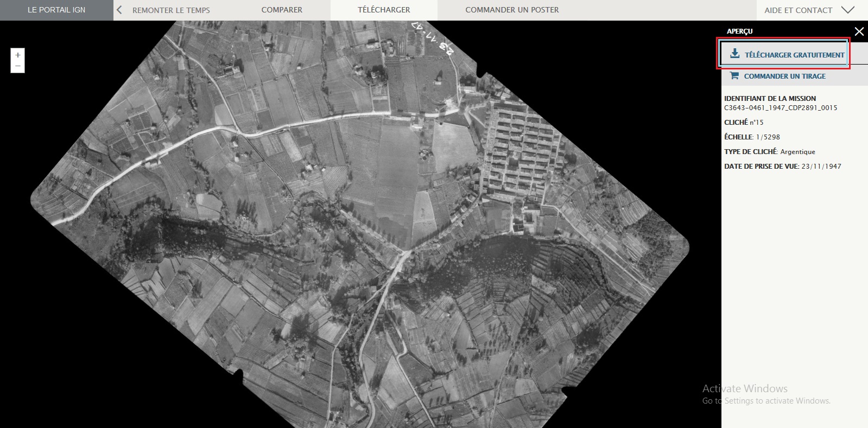Click the aerial photograph preview

[x=360, y=224]
